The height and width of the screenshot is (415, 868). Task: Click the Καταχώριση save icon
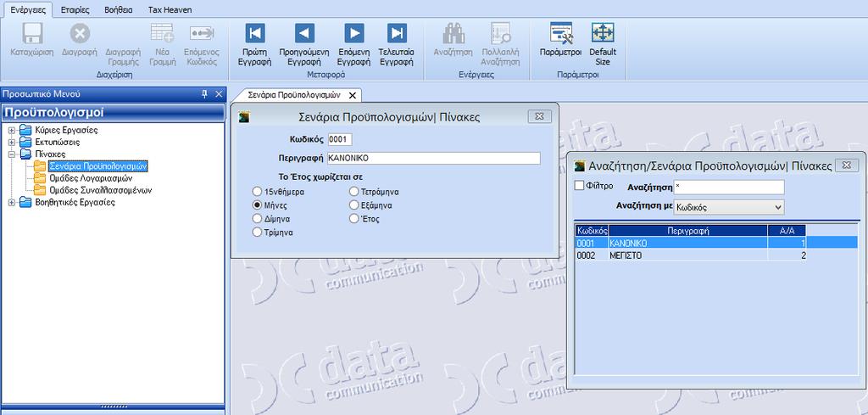(32, 34)
